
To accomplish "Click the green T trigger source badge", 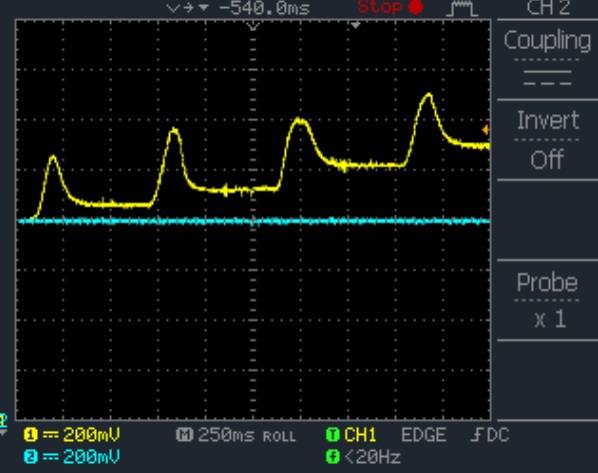I will pyautogui.click(x=333, y=435).
